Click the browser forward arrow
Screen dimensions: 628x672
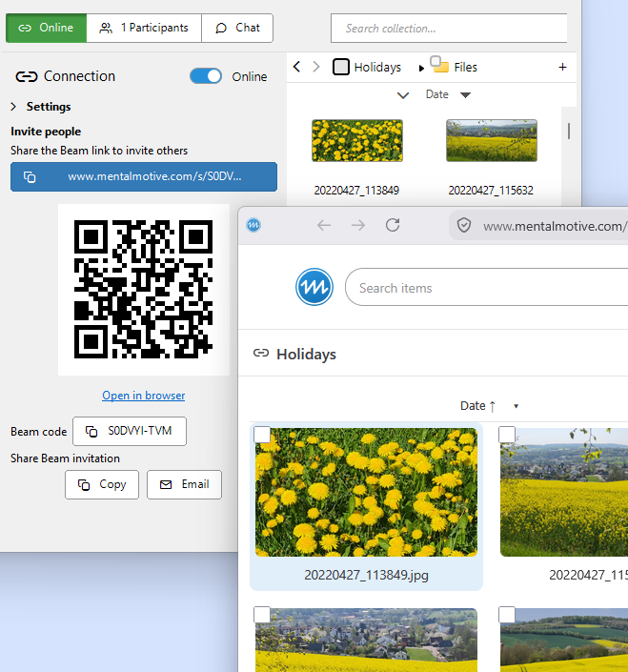coord(358,225)
